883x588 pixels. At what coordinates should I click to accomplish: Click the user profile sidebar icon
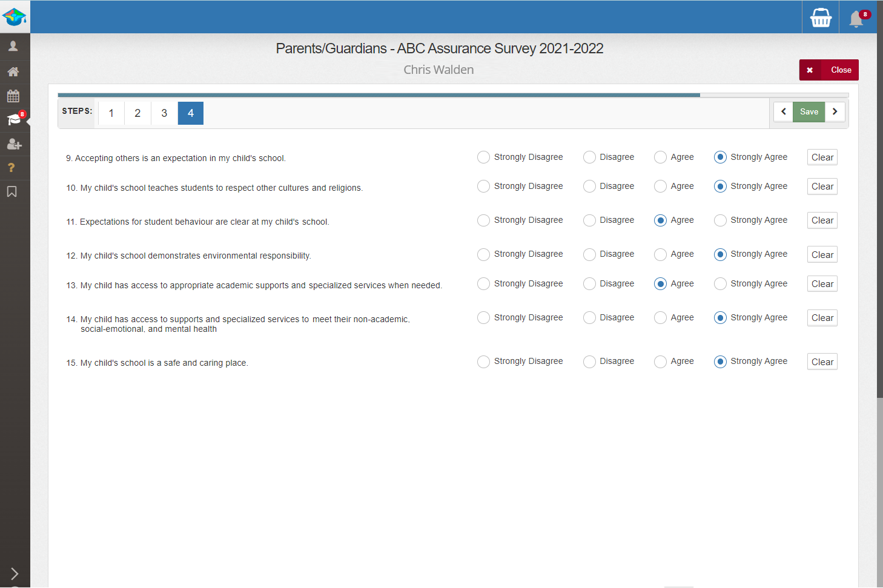13,46
